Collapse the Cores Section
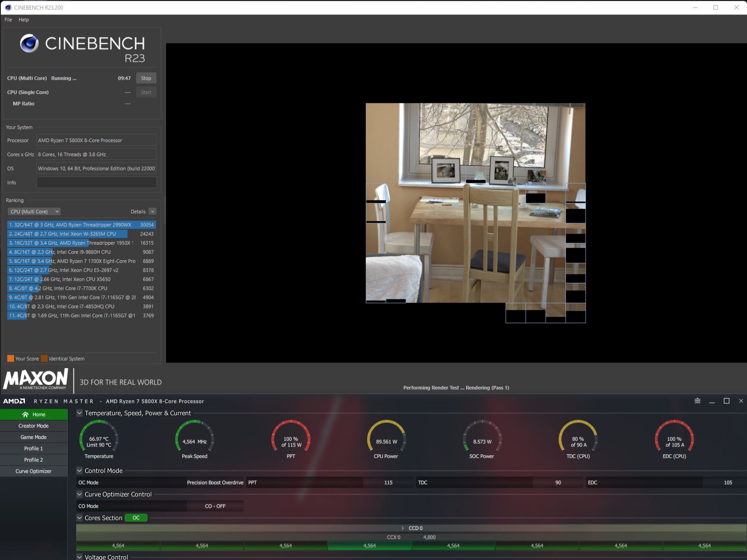The height and width of the screenshot is (560, 747). point(79,518)
